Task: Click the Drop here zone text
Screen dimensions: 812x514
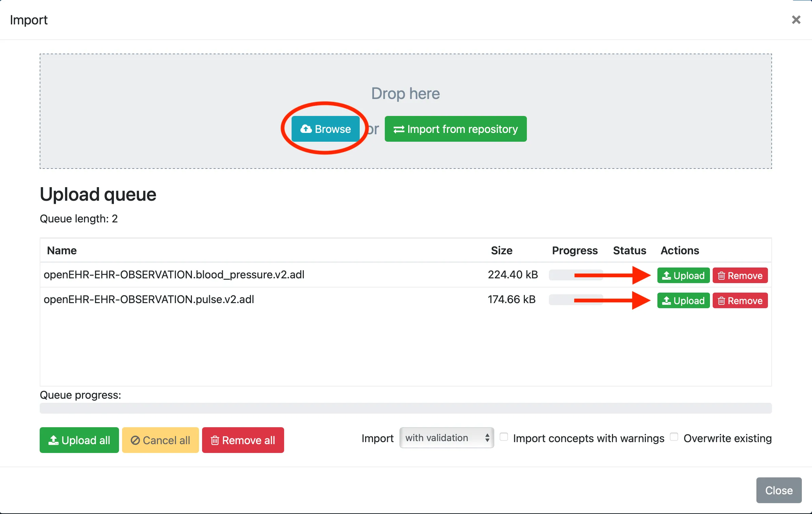Action: 405,94
